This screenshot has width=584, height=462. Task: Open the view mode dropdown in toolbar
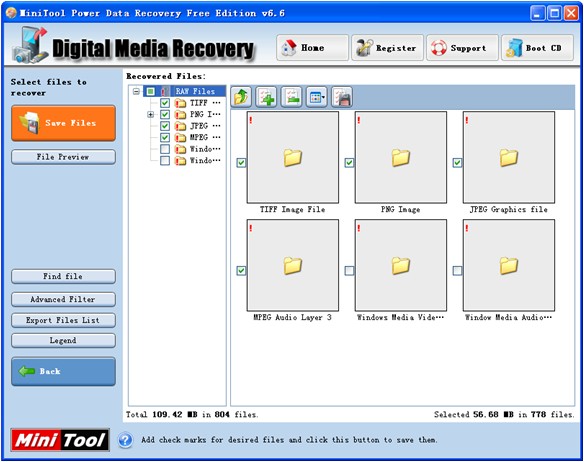coord(317,97)
